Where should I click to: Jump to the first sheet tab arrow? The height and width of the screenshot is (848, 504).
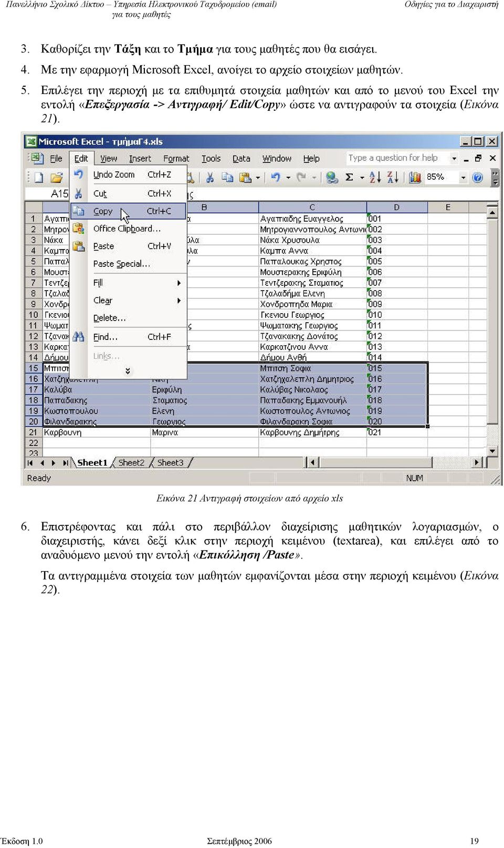(x=30, y=463)
